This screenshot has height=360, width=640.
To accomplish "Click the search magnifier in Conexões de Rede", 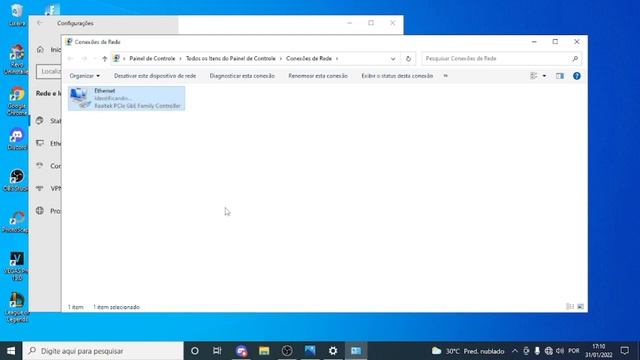I will [575, 59].
